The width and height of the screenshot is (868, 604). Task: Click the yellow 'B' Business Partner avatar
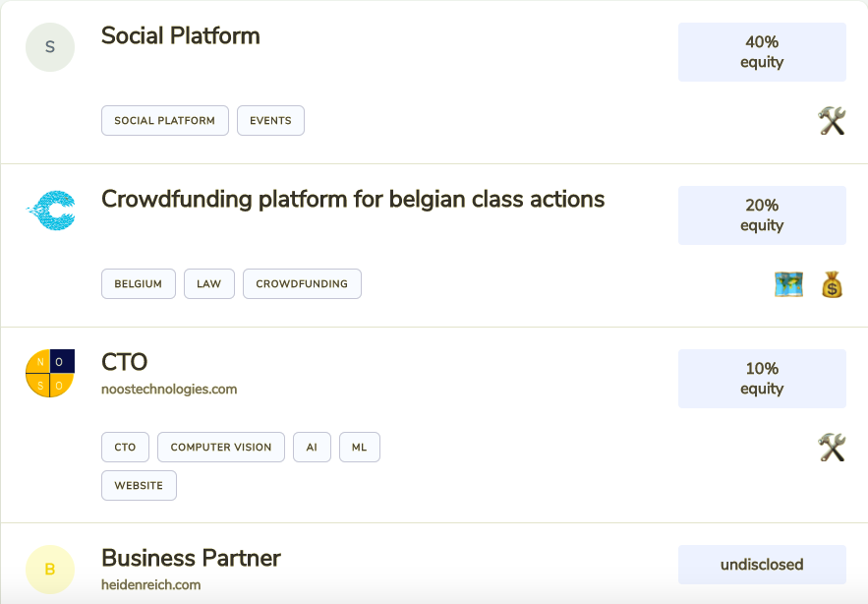(50, 570)
